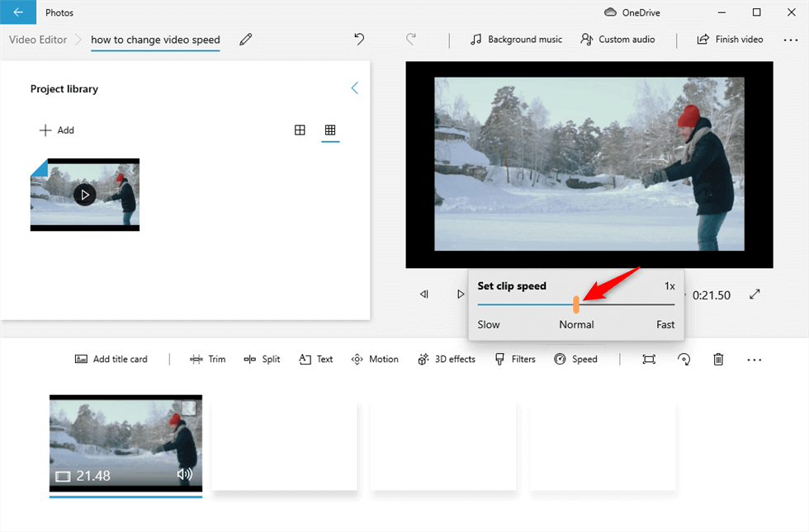Screen dimensions: 809x532
Task: Click the Fast label on speed slider
Action: click(x=665, y=324)
